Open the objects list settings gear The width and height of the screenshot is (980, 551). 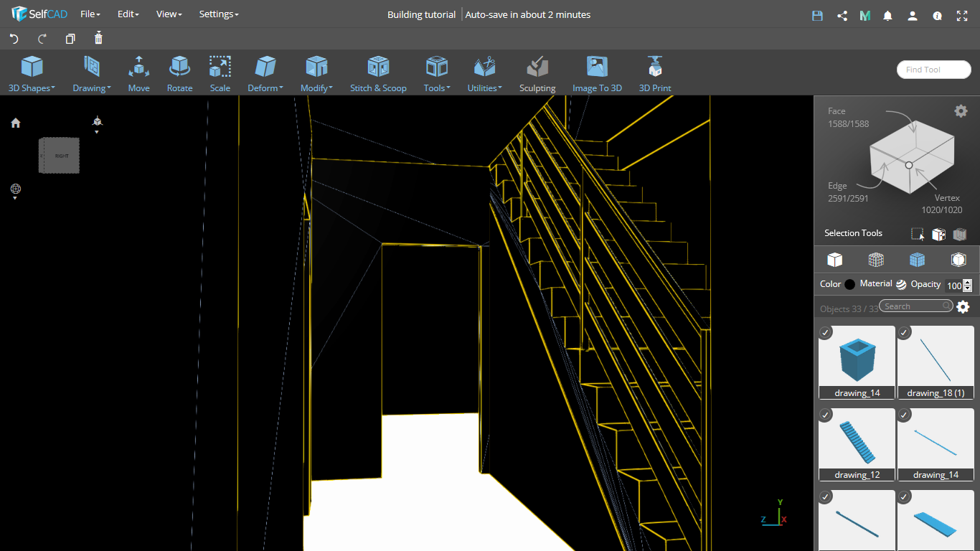pos(963,307)
